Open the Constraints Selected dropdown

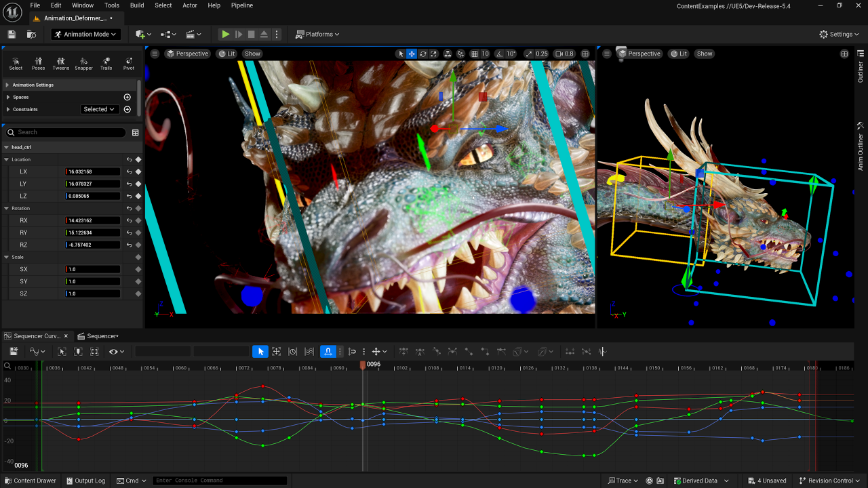click(x=98, y=109)
